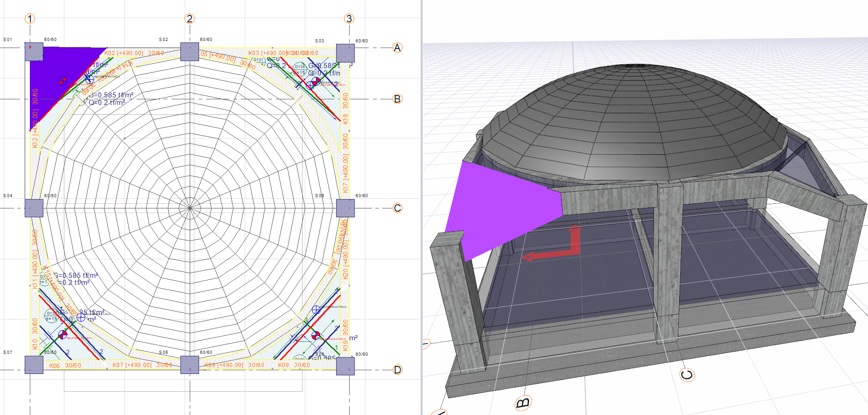Viewport: 868px width, 415px height.
Task: Click beam label K08 [+490.00] 30/60
Action: (234, 365)
